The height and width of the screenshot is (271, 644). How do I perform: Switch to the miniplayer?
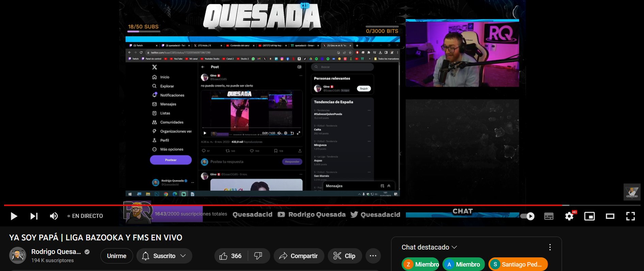[590, 216]
